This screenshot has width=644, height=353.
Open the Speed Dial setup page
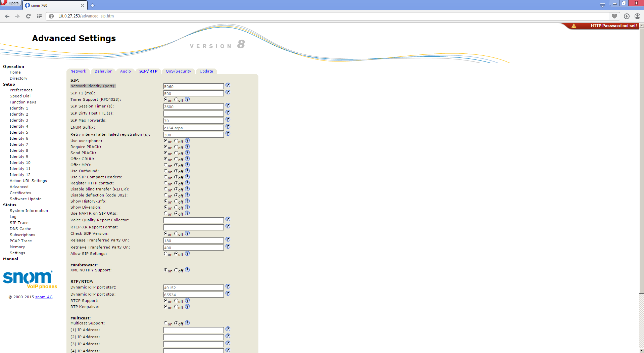[x=20, y=96]
